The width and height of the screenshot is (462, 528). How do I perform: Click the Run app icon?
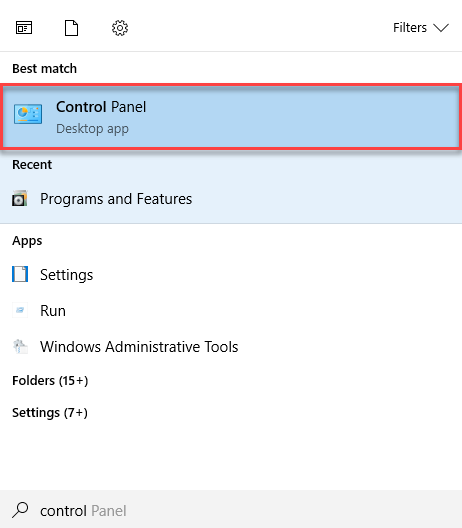tap(20, 310)
